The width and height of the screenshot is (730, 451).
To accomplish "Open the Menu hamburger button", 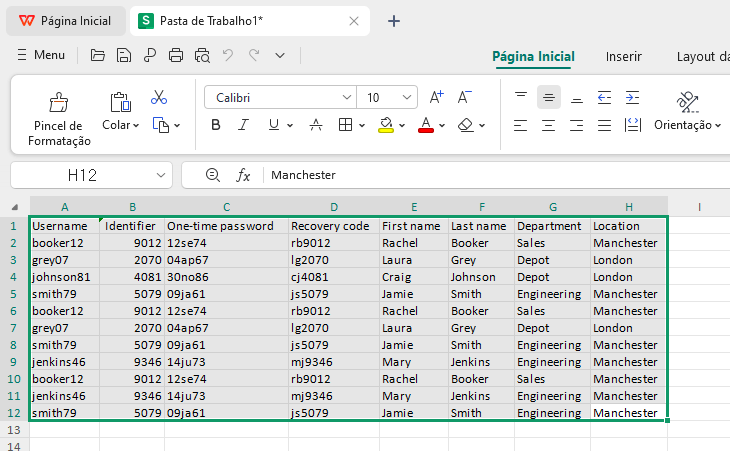I will coord(40,55).
